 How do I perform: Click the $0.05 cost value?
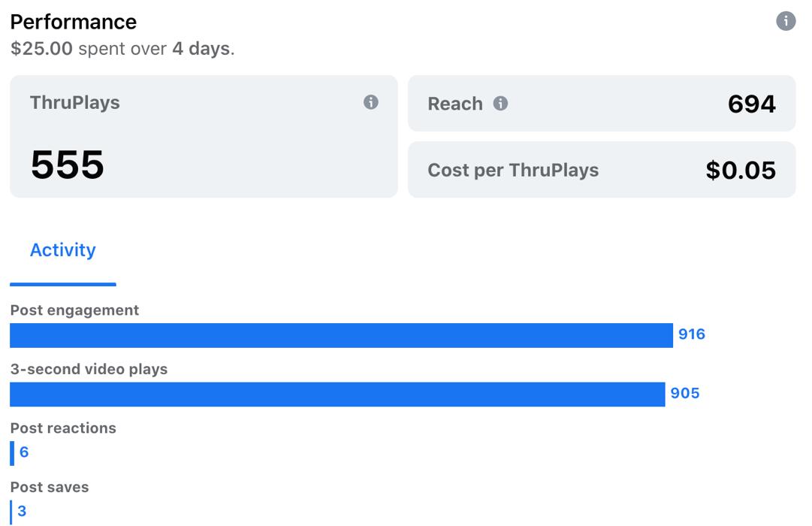point(741,170)
